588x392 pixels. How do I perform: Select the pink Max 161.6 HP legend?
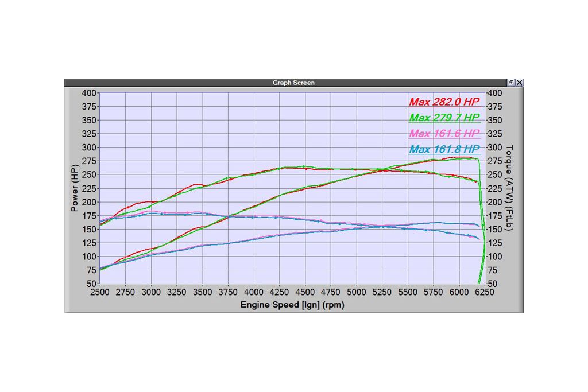coord(444,134)
